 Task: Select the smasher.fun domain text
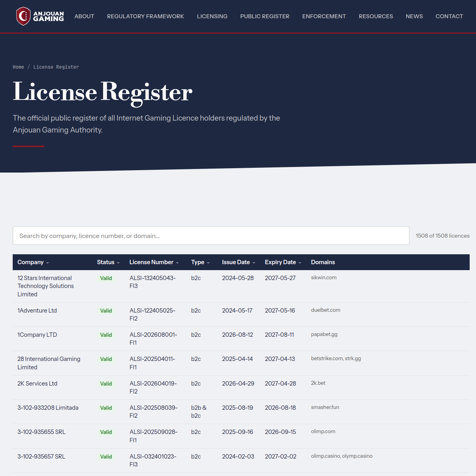pos(325,407)
